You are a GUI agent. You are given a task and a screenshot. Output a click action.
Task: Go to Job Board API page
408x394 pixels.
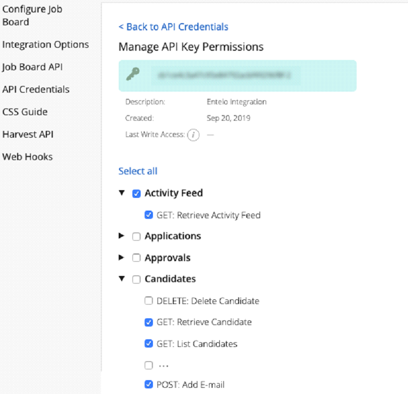point(32,67)
